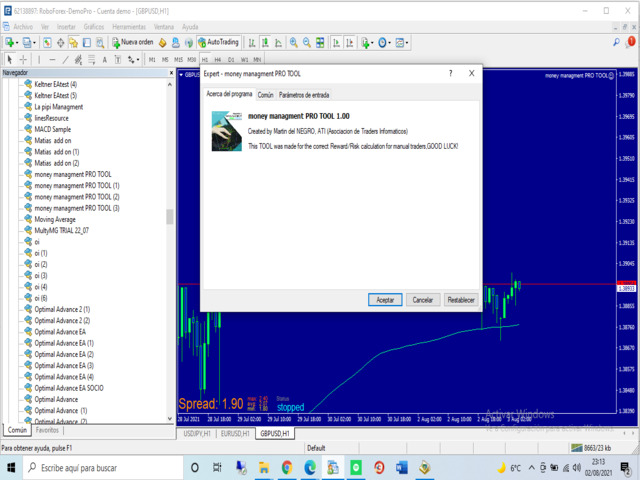Toggle chart auto scroll icon
The width and height of the screenshot is (640, 480).
[x=336, y=42]
